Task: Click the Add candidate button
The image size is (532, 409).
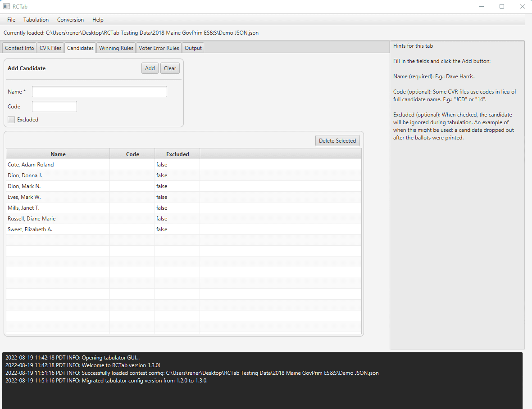Action: point(150,68)
